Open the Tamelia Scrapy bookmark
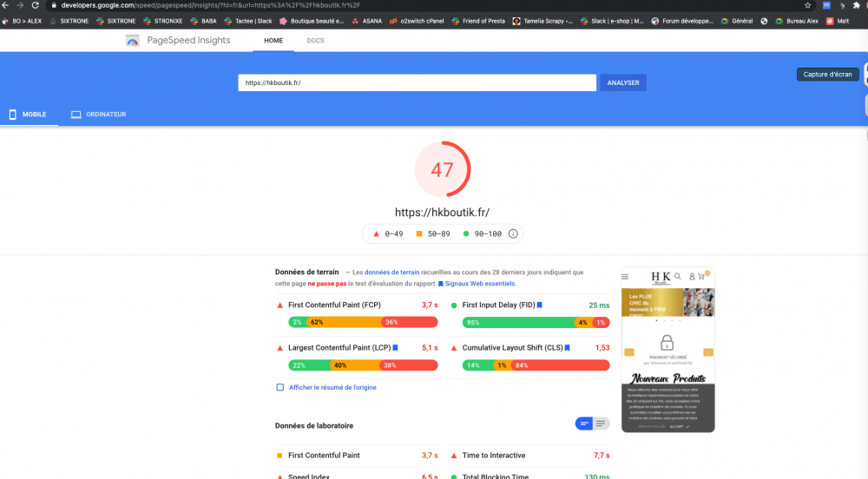 tap(542, 21)
